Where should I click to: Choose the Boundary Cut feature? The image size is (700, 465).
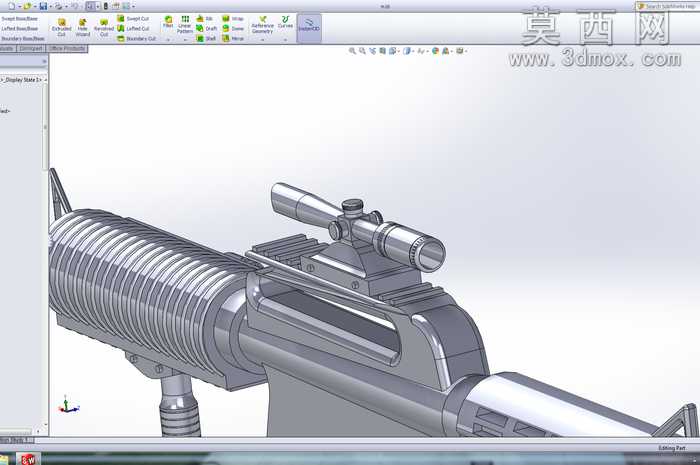point(137,39)
